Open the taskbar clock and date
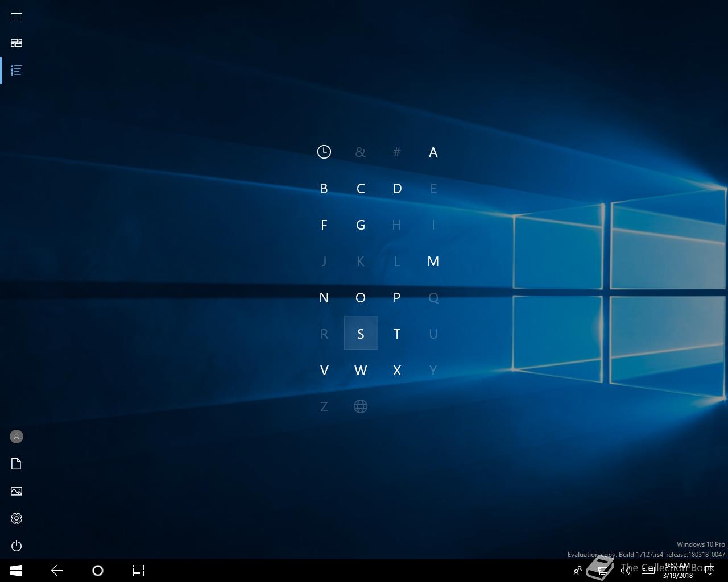Viewport: 728px width, 582px height. [677, 571]
